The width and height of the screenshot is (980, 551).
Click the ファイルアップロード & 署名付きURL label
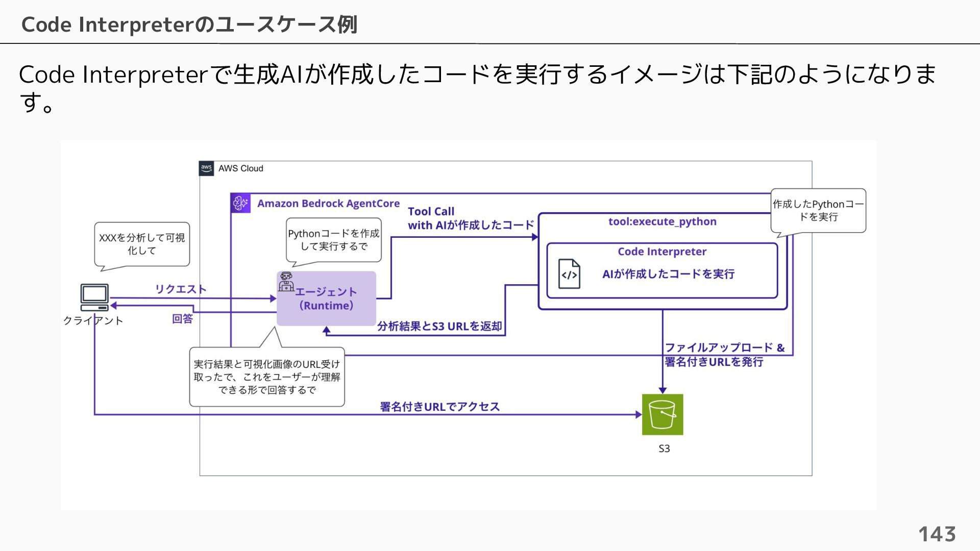point(724,355)
